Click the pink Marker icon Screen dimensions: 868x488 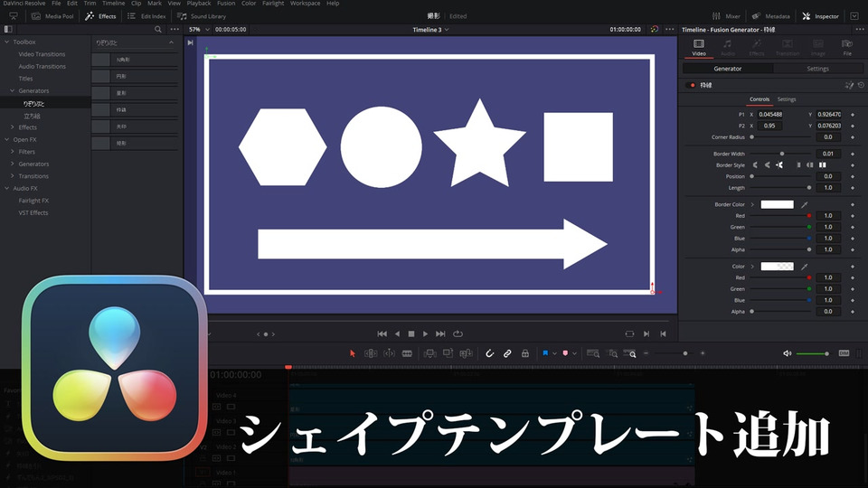565,353
